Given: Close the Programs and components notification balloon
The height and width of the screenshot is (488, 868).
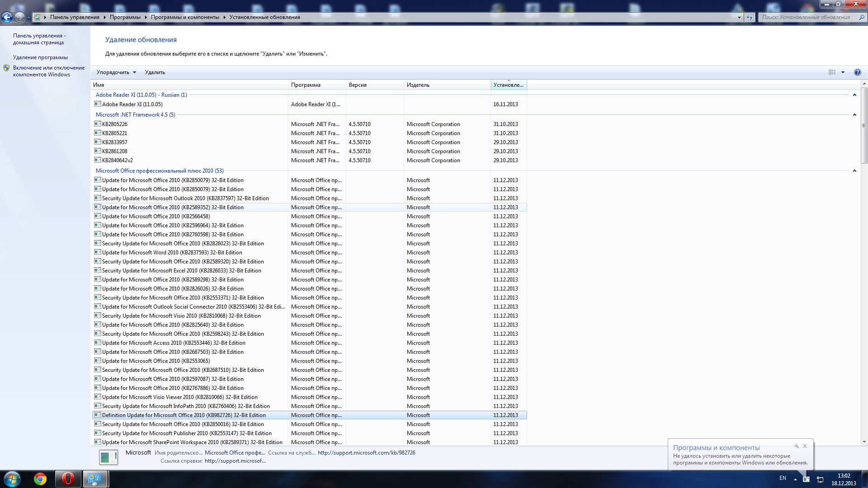Looking at the screenshot, I should 805,446.
